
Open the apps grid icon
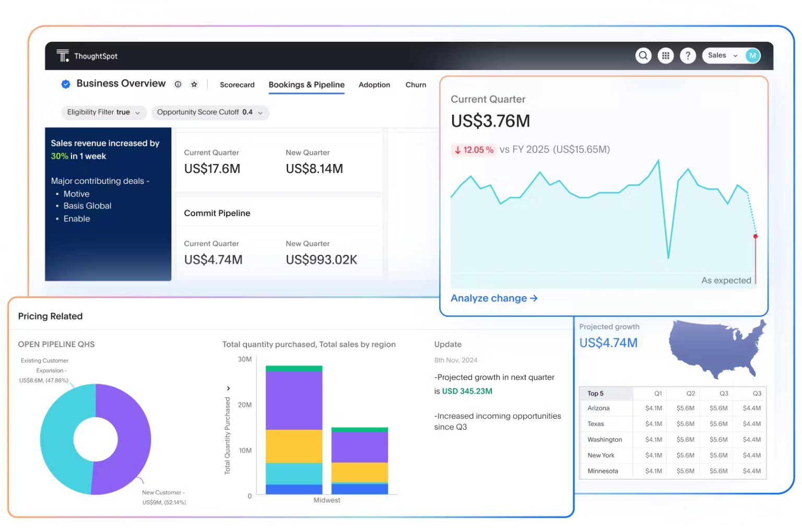pyautogui.click(x=666, y=55)
